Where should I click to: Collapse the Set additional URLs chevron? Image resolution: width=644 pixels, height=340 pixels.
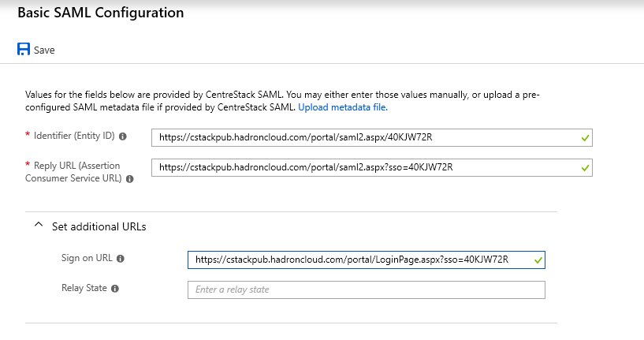coord(39,225)
